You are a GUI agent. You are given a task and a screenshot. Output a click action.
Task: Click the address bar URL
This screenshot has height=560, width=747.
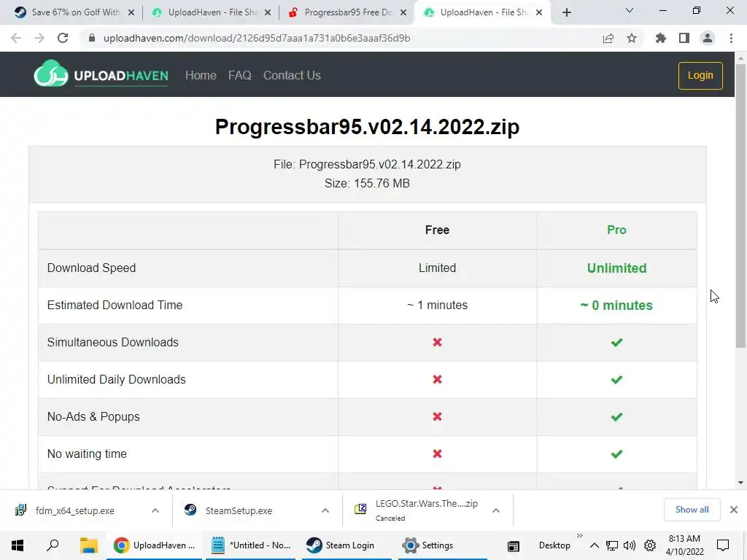(x=257, y=38)
